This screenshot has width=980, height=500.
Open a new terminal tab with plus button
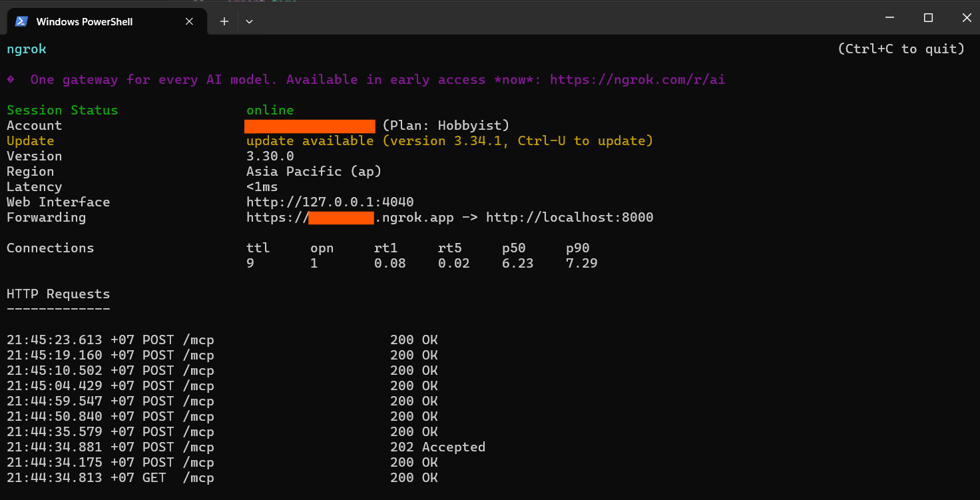(224, 21)
